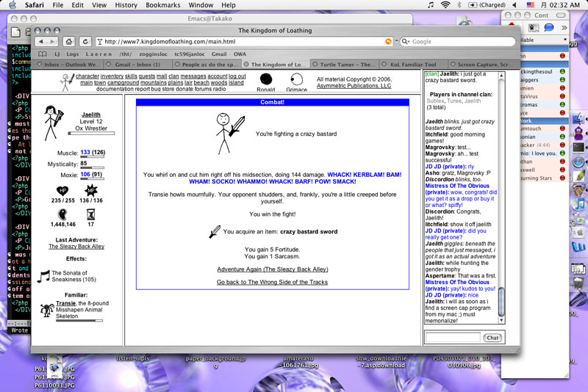Go forward using Safari's forward arrow
Image resolution: width=588 pixels, height=392 pixels.
52,42
